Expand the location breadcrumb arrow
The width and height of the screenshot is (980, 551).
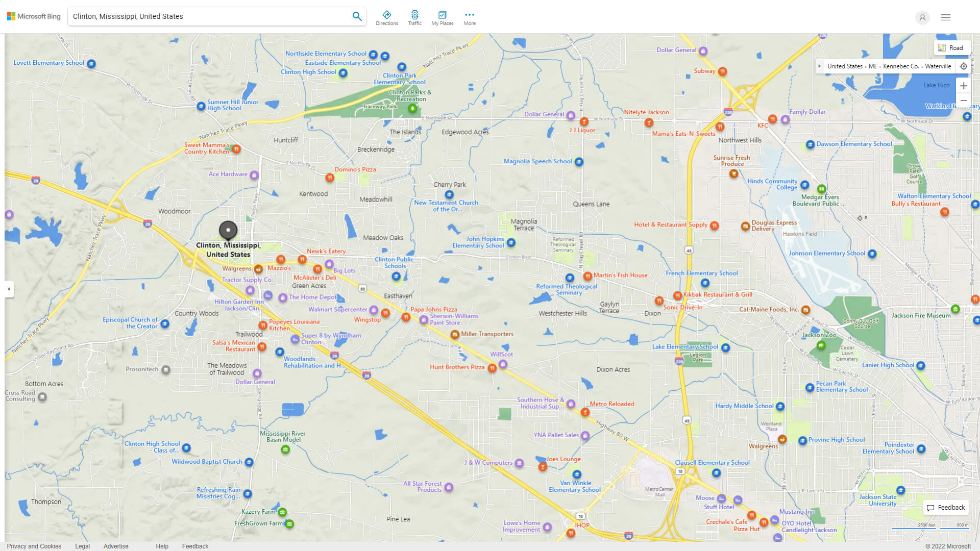tap(820, 66)
